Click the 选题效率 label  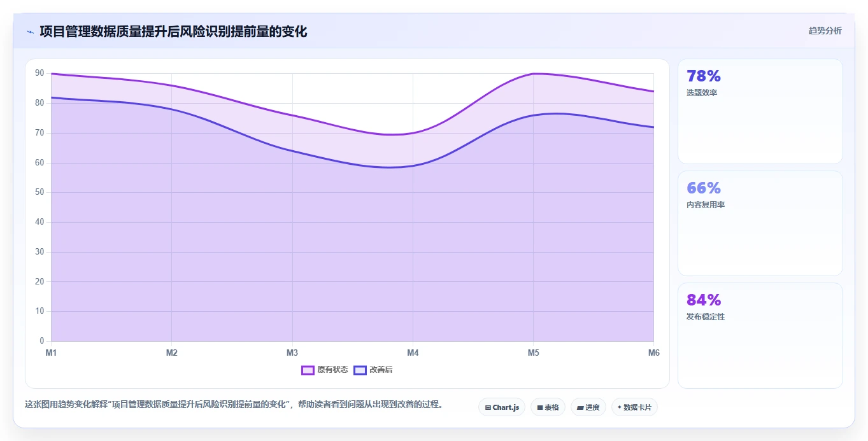702,93
